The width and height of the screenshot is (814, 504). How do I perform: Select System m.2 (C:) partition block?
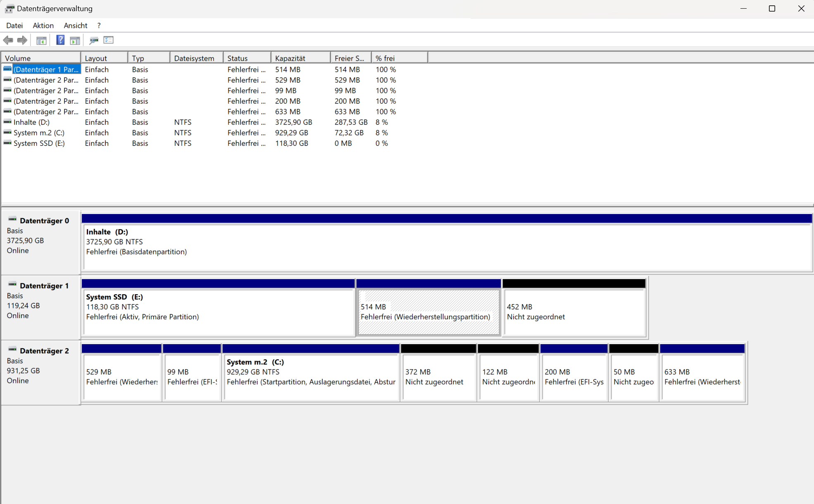coord(311,376)
